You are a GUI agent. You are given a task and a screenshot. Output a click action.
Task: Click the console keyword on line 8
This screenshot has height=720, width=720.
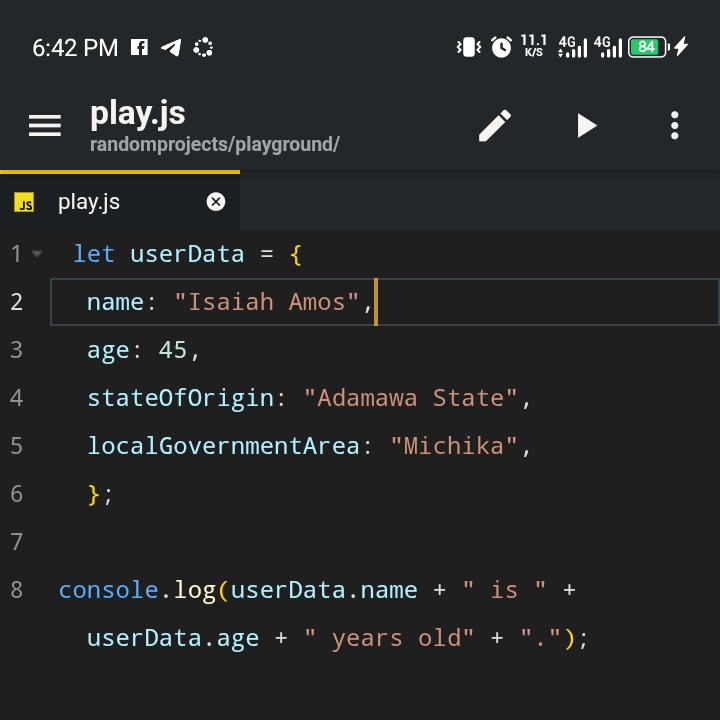click(x=108, y=590)
